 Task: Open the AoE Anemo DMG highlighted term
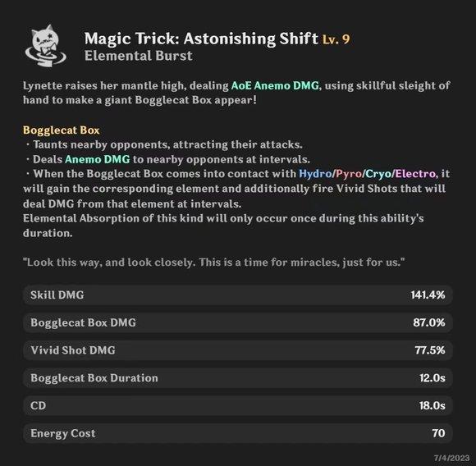(275, 85)
